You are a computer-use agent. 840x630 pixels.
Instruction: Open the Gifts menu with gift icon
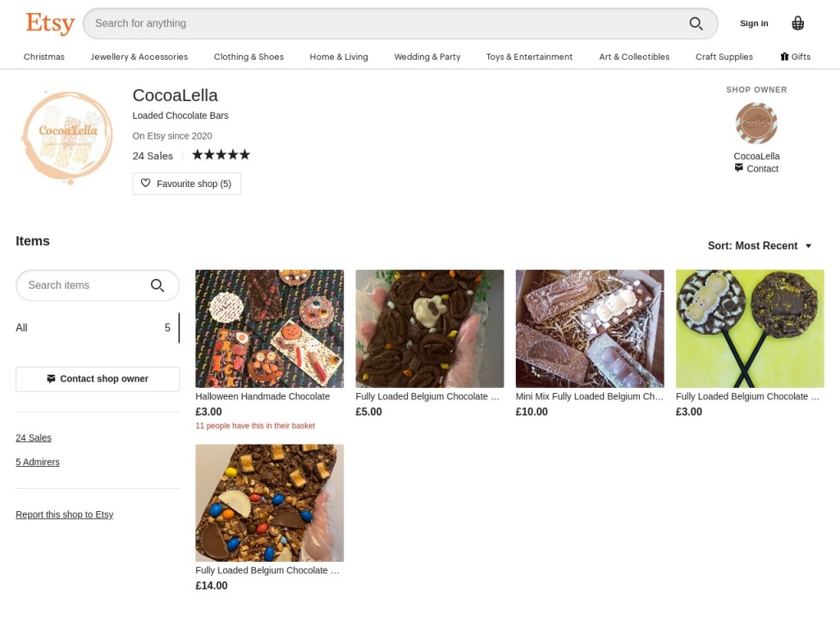pos(795,57)
